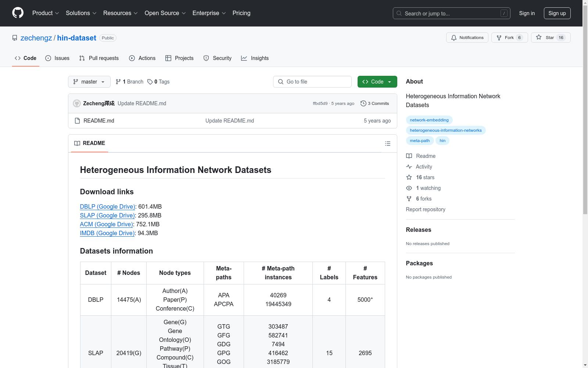Open the IMDB (Google Drive) download link
This screenshot has width=588, height=368.
(107, 233)
